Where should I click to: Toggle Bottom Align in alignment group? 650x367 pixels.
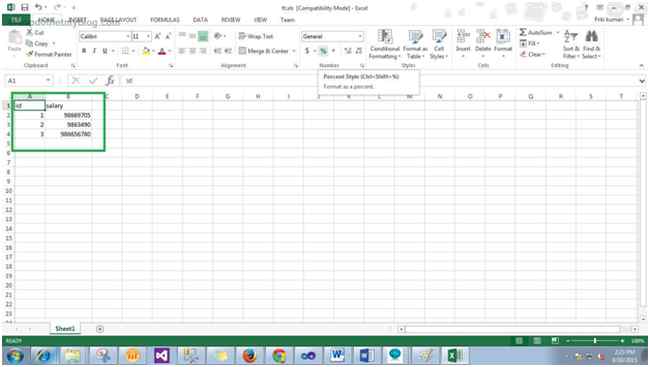[203, 36]
